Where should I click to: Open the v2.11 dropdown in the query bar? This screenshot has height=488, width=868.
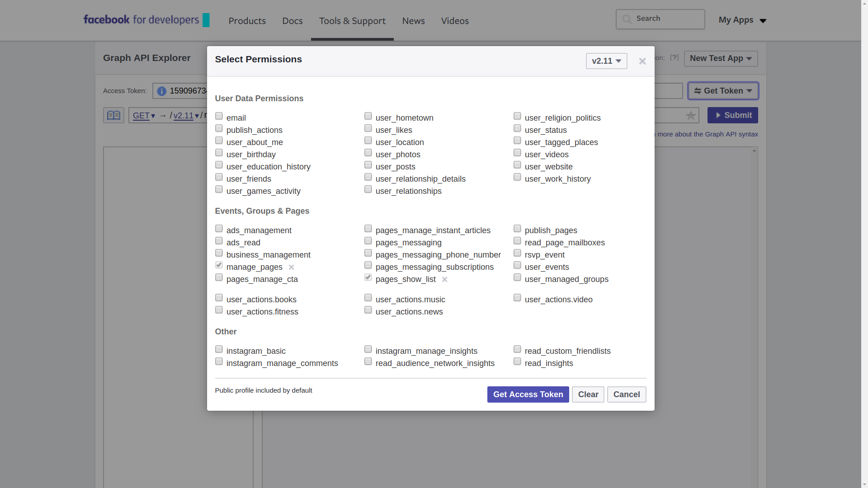tap(186, 116)
